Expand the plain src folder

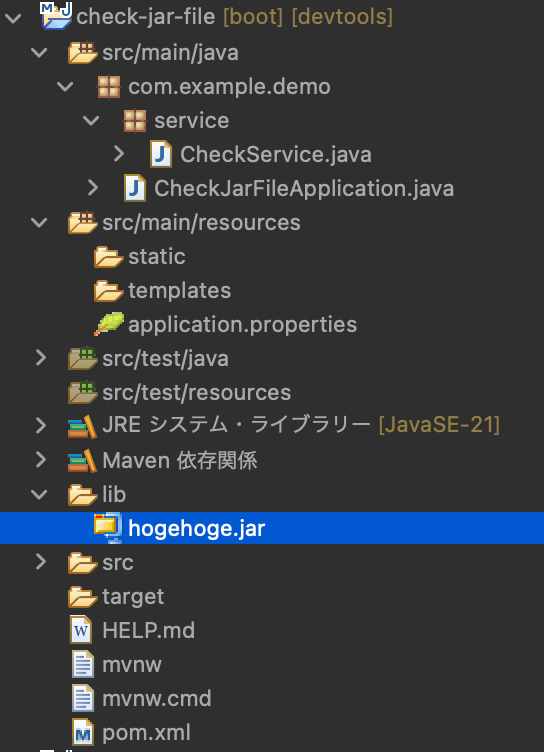coord(41,562)
